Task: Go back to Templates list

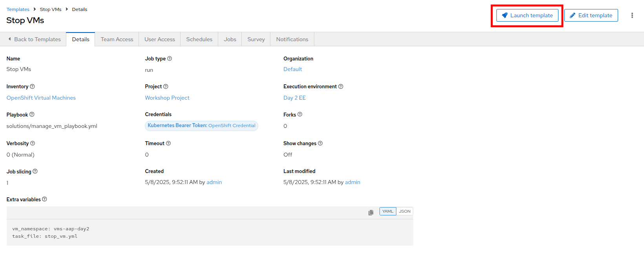Action: 34,39
